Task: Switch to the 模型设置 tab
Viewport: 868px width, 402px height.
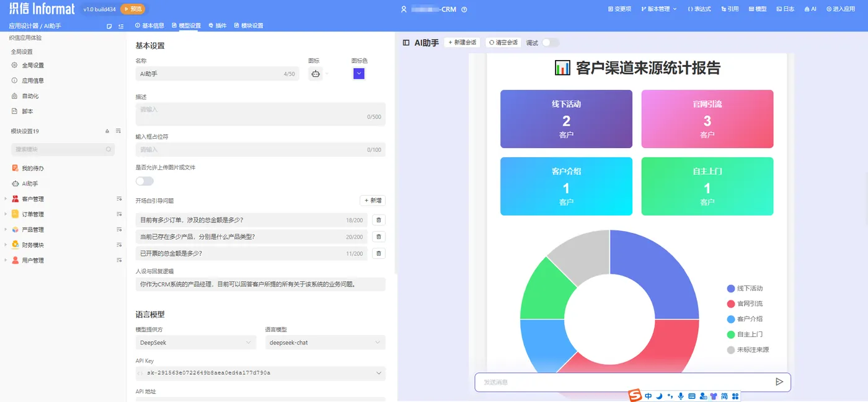Action: 186,25
